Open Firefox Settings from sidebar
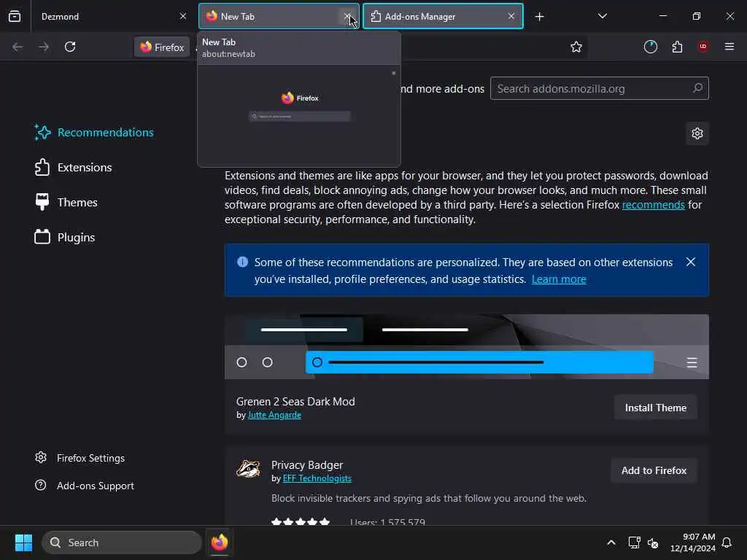 80,458
